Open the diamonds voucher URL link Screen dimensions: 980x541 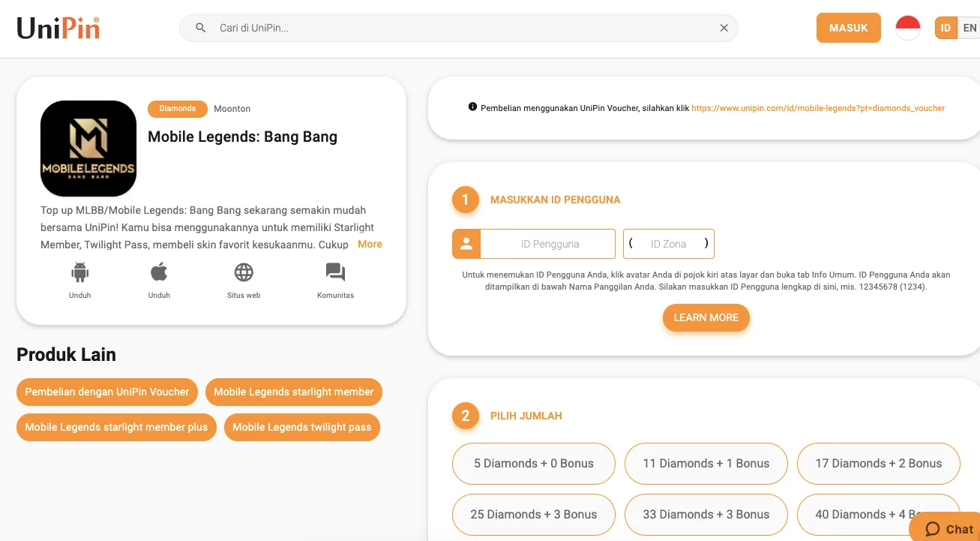818,108
